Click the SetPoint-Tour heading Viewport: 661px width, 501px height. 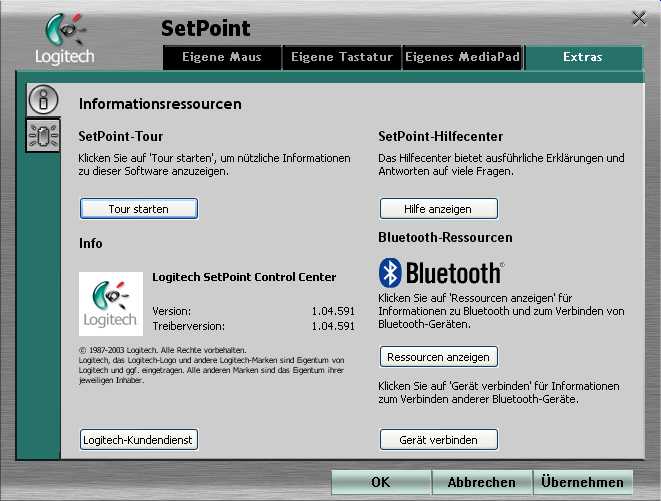(121, 136)
